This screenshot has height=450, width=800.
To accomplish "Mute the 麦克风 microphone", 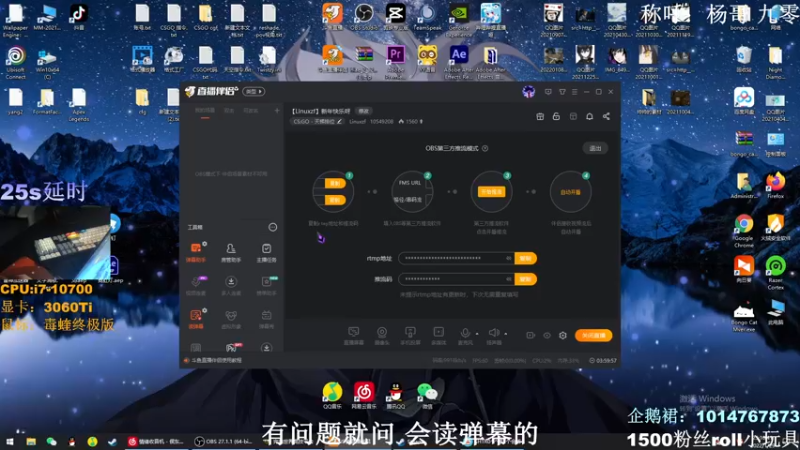I will [x=465, y=333].
